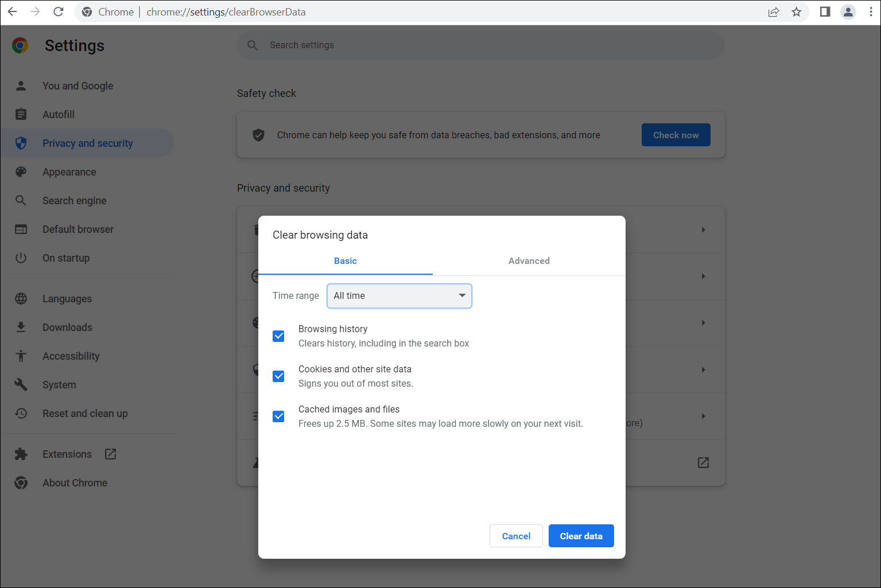
Task: Open the Time range dropdown
Action: point(399,296)
